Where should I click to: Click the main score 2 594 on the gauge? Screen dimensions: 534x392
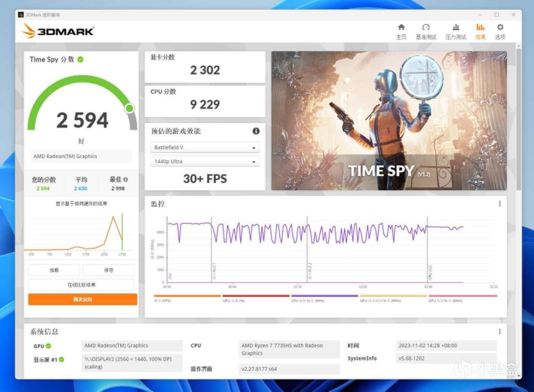(82, 121)
